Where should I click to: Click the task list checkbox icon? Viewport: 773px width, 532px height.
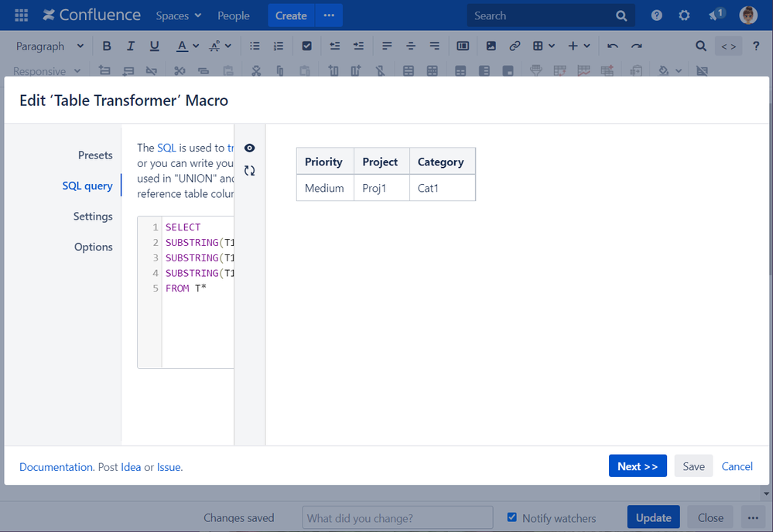point(306,46)
